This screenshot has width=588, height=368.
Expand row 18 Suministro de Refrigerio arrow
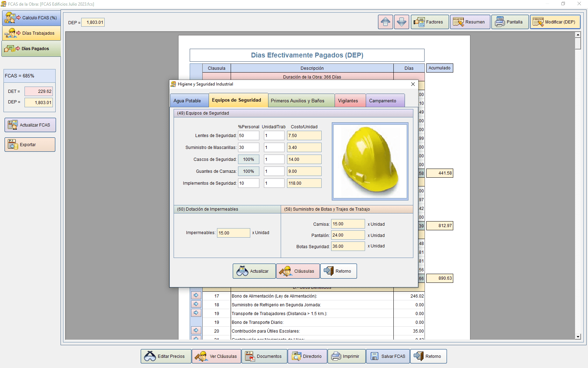[196, 304]
